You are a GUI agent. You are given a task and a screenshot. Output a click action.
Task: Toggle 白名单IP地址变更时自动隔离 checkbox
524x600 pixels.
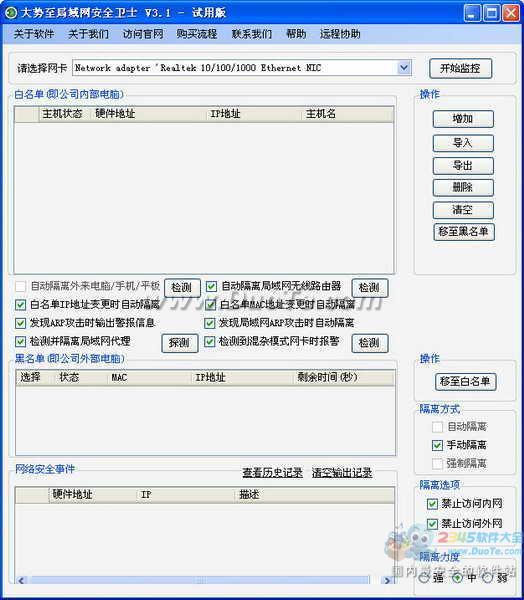(x=20, y=305)
